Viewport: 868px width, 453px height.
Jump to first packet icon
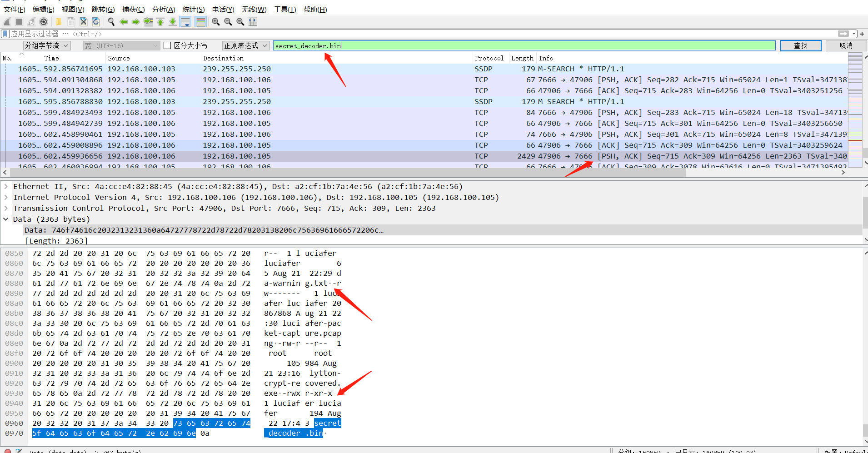pyautogui.click(x=160, y=22)
